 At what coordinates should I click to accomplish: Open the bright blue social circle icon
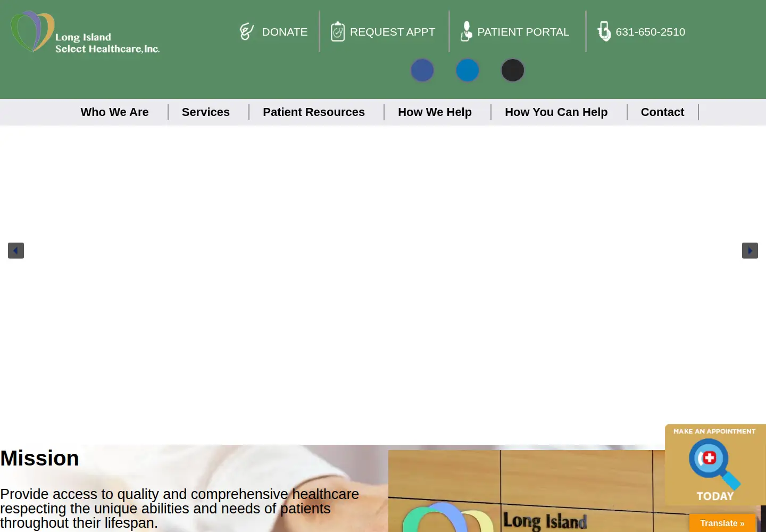pos(468,70)
